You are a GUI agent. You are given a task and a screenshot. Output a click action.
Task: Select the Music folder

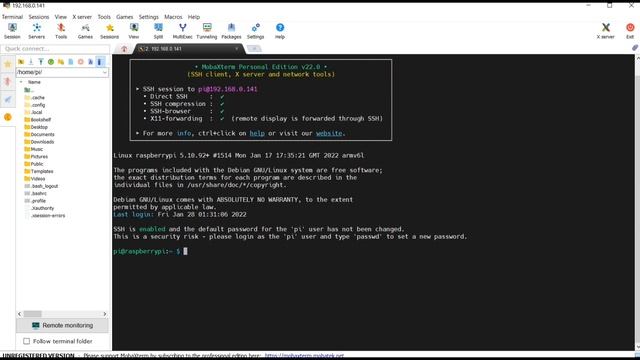click(33, 149)
